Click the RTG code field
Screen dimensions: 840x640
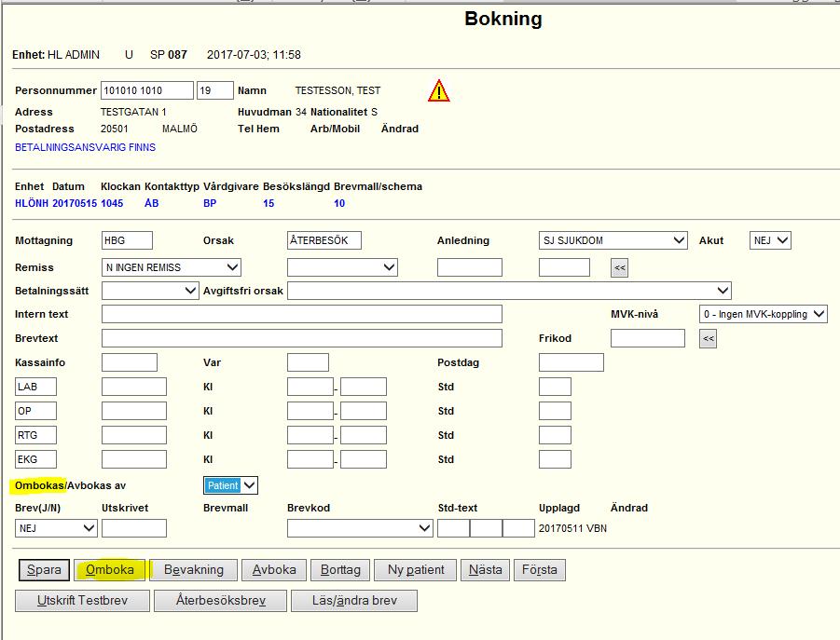pyautogui.click(x=35, y=436)
